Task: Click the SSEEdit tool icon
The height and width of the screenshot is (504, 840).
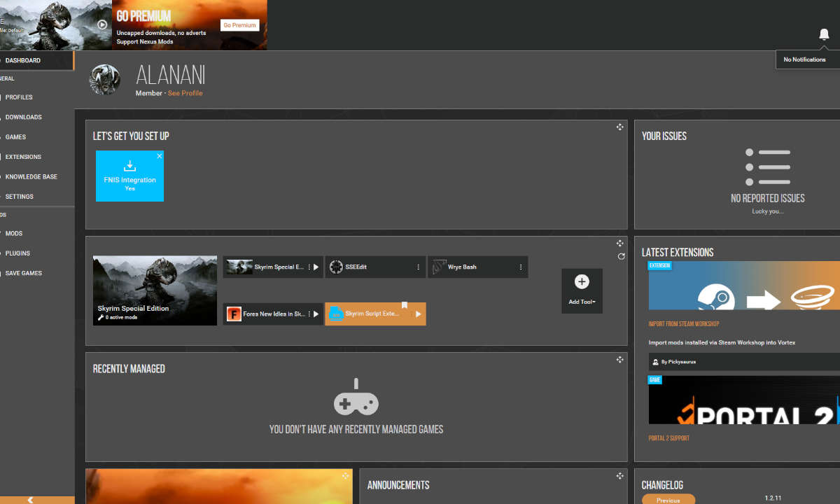Action: pyautogui.click(x=336, y=267)
